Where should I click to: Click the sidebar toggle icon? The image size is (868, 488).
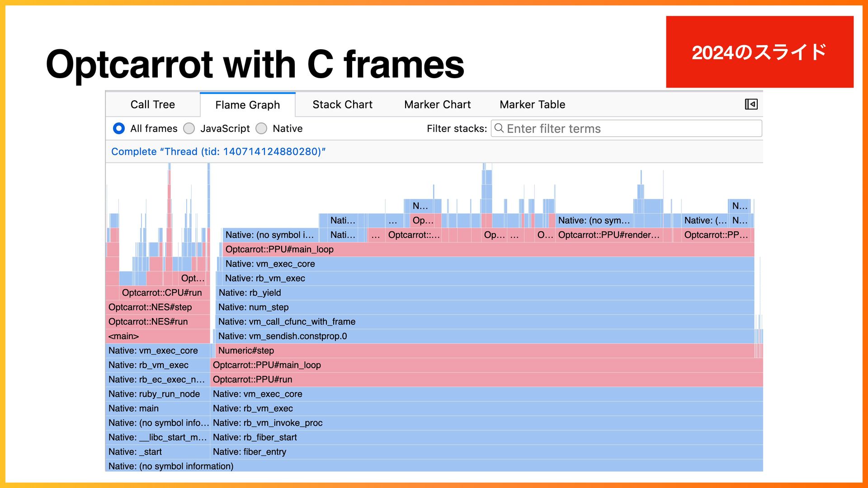tap(751, 104)
